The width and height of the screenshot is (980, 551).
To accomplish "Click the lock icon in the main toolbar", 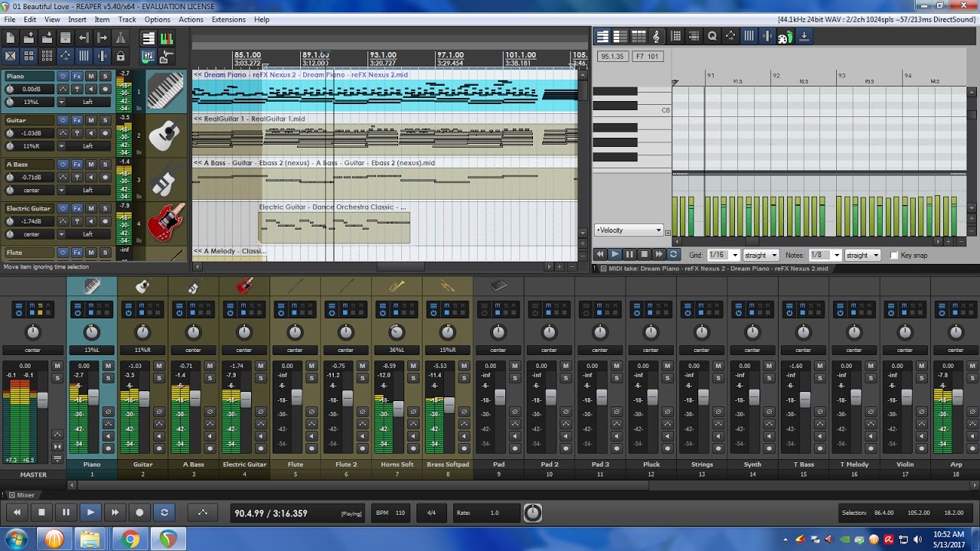I will click(x=120, y=56).
